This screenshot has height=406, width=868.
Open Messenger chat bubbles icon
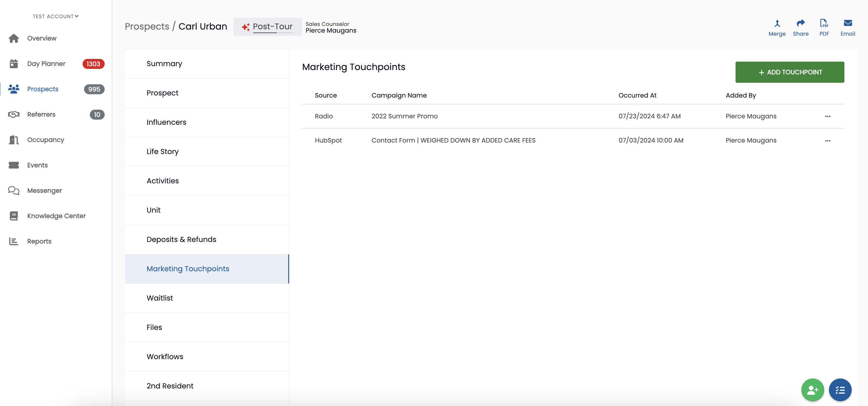14,191
